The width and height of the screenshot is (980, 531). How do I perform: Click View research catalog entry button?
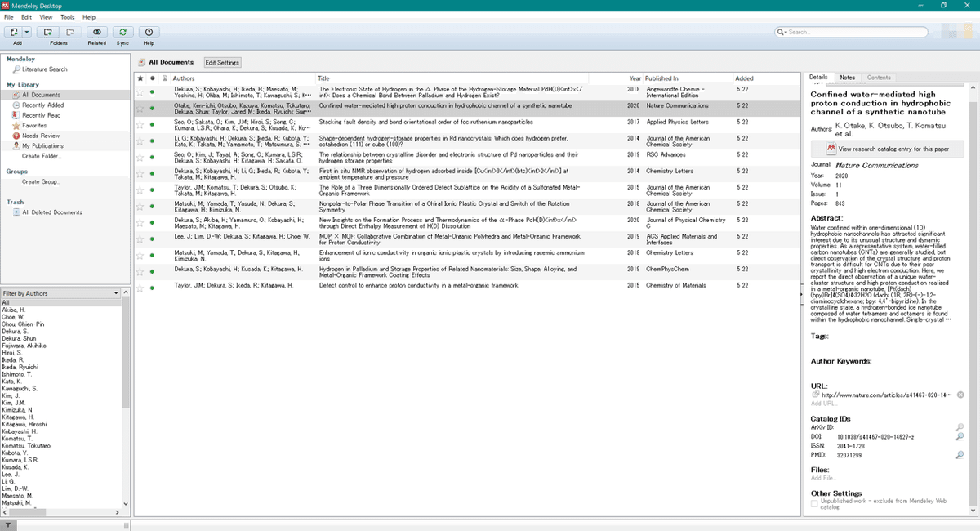(887, 149)
